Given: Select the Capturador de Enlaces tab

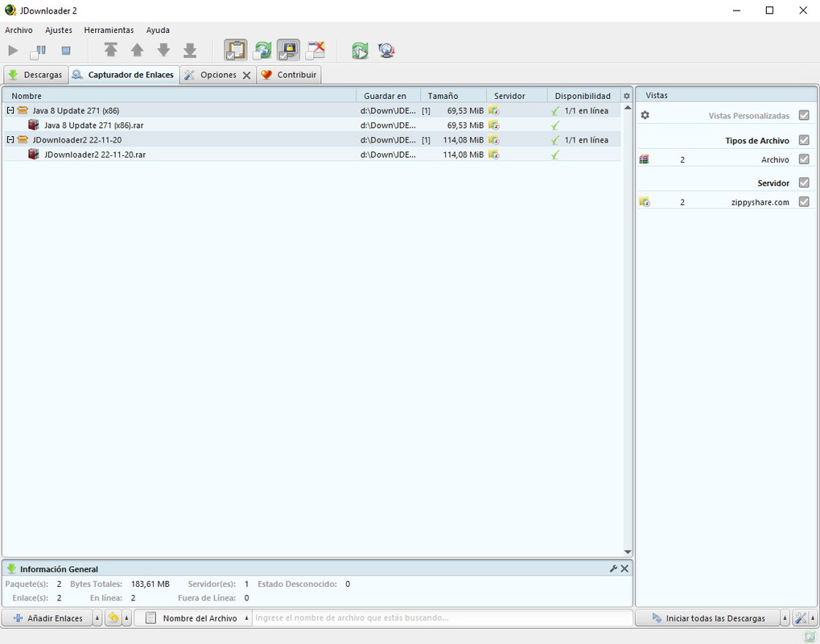Looking at the screenshot, I should (125, 75).
